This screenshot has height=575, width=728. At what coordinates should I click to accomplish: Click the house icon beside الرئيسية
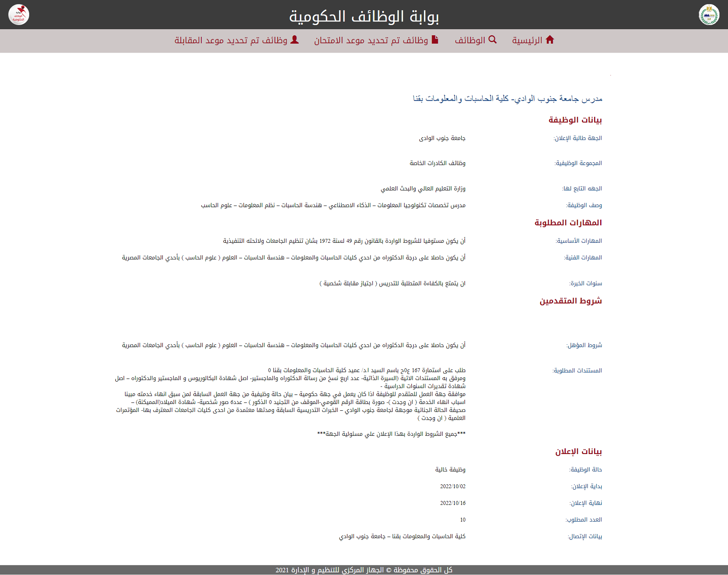550,40
